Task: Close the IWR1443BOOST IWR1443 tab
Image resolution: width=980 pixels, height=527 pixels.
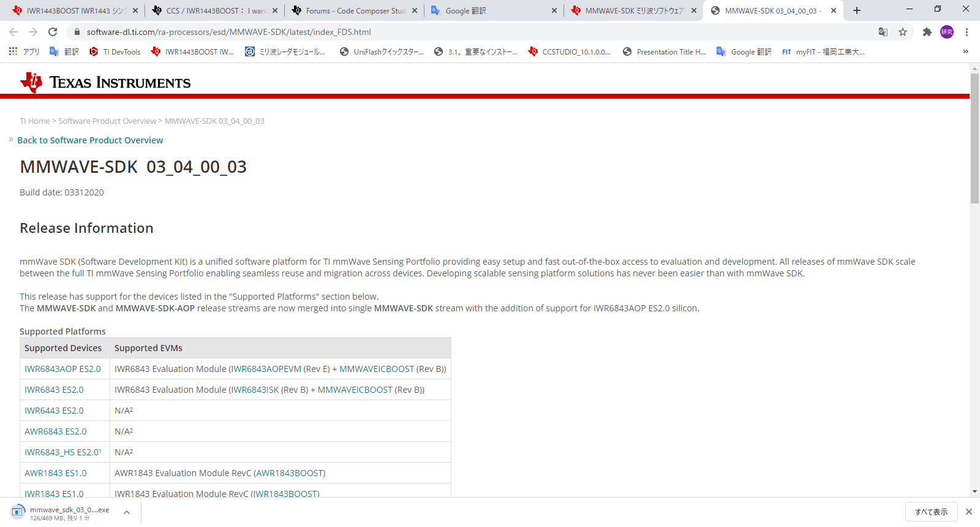Action: pyautogui.click(x=135, y=10)
